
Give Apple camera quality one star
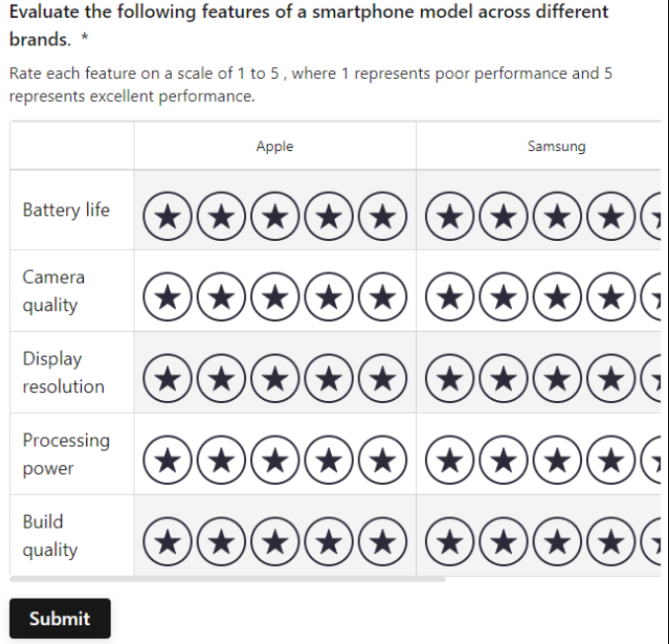click(x=169, y=293)
